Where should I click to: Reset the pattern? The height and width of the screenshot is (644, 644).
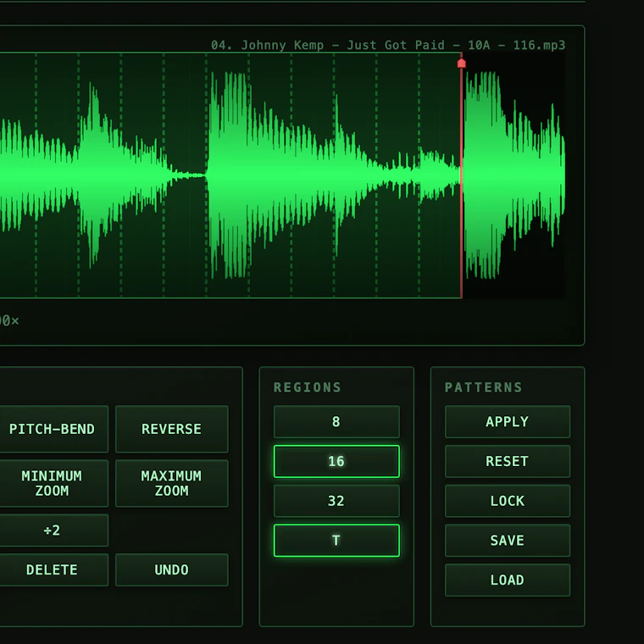(508, 461)
